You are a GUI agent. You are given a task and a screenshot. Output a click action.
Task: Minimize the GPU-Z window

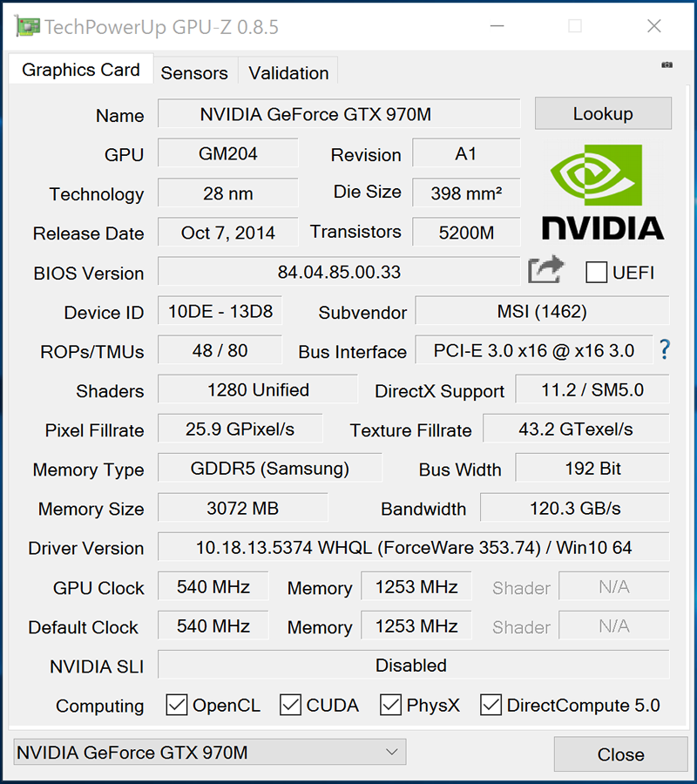tap(497, 26)
